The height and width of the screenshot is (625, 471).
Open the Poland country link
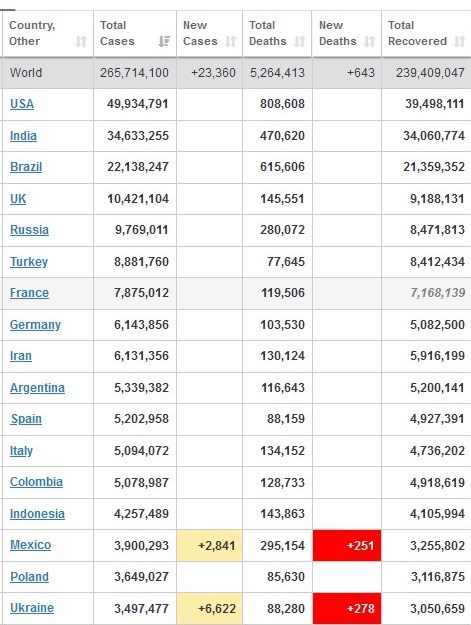coord(29,577)
